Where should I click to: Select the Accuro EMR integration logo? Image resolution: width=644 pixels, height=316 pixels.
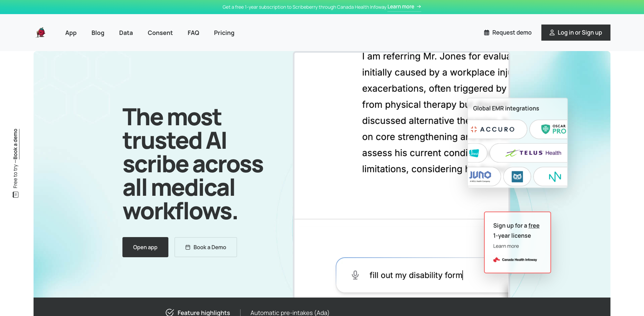pos(497,129)
